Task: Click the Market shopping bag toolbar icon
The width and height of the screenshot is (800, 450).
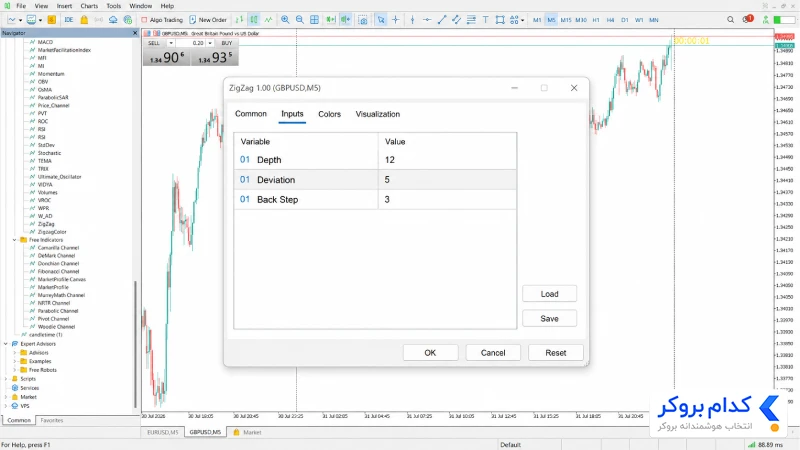Action: click(84, 20)
